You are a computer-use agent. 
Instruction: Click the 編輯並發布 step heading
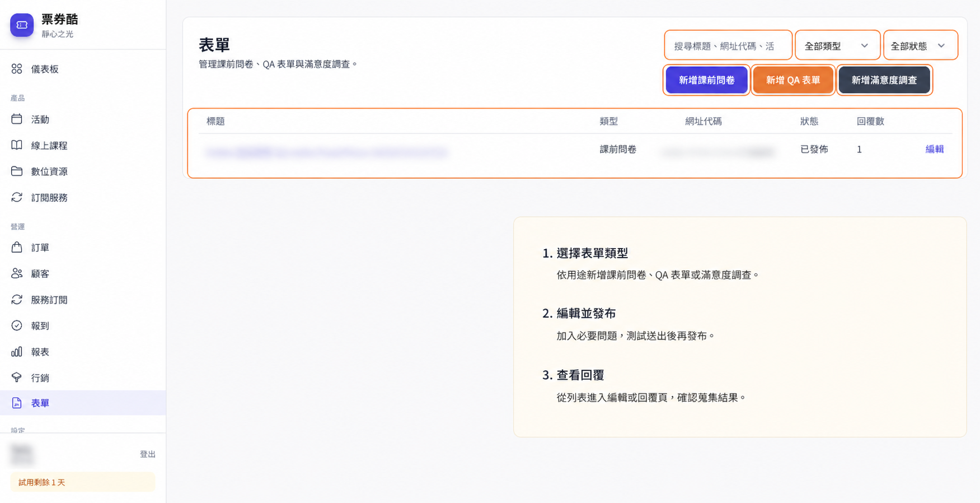tap(586, 314)
